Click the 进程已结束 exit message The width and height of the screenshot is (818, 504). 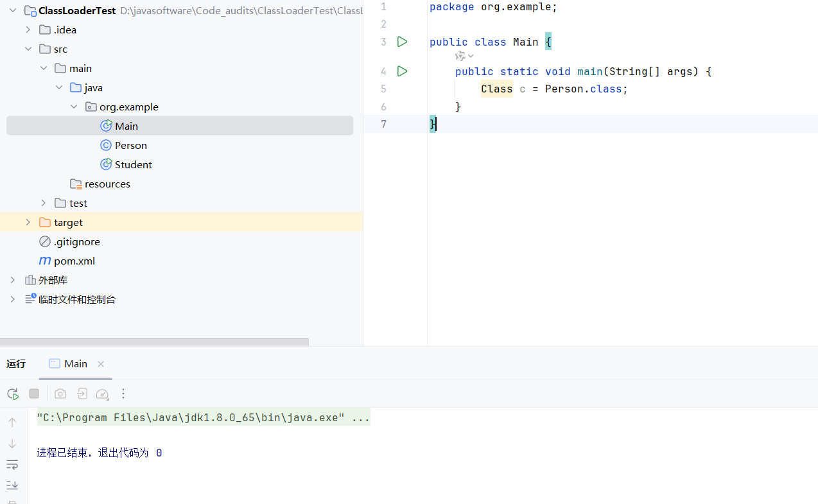coord(100,453)
